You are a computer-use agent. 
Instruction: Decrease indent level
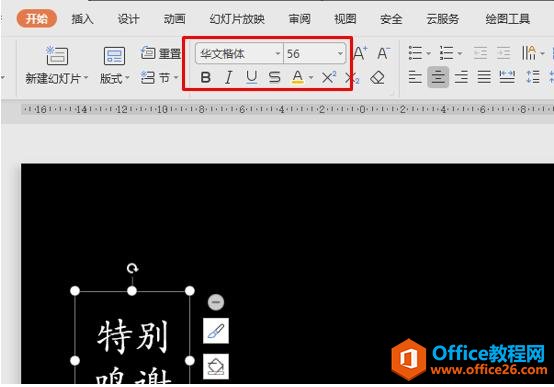(481, 53)
